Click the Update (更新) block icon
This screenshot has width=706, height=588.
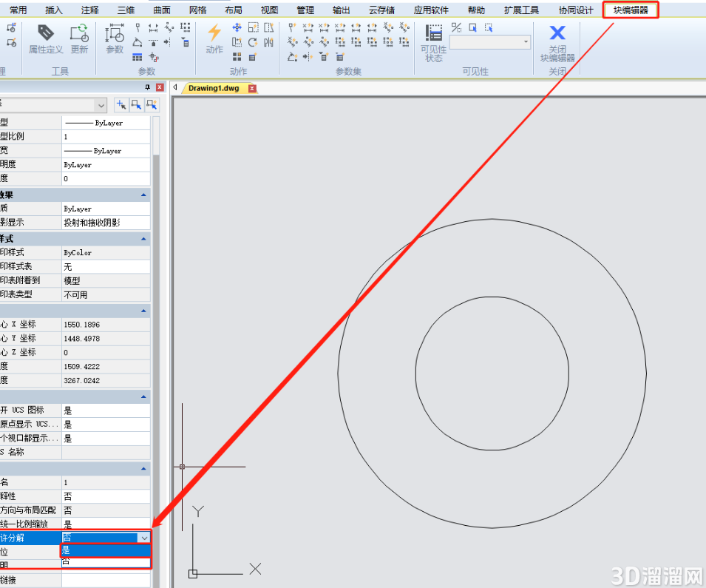click(x=79, y=33)
